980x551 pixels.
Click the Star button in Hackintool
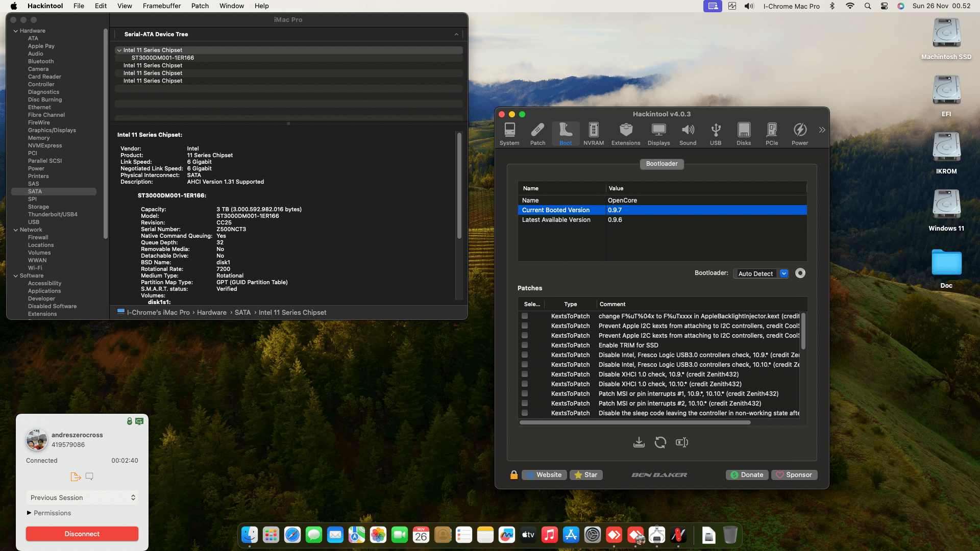(x=586, y=475)
